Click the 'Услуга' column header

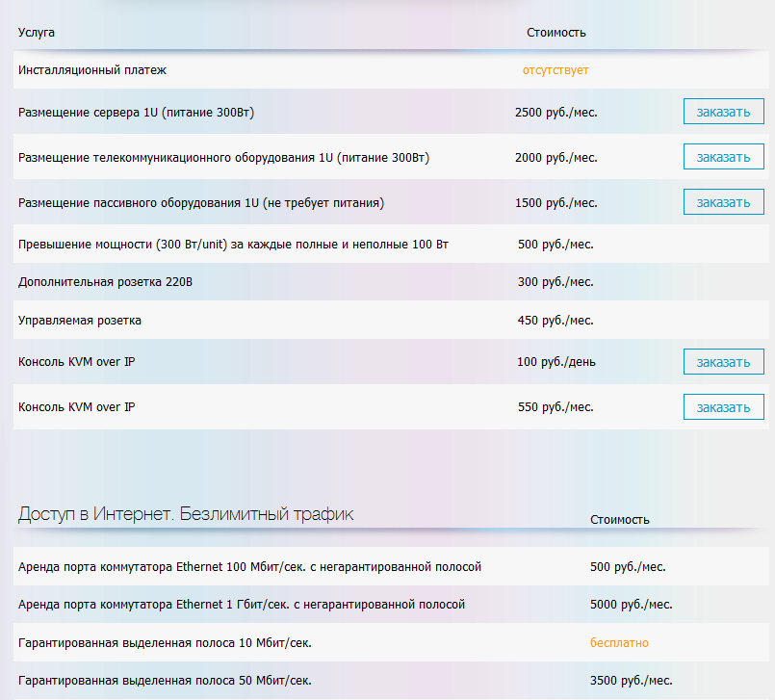point(37,33)
